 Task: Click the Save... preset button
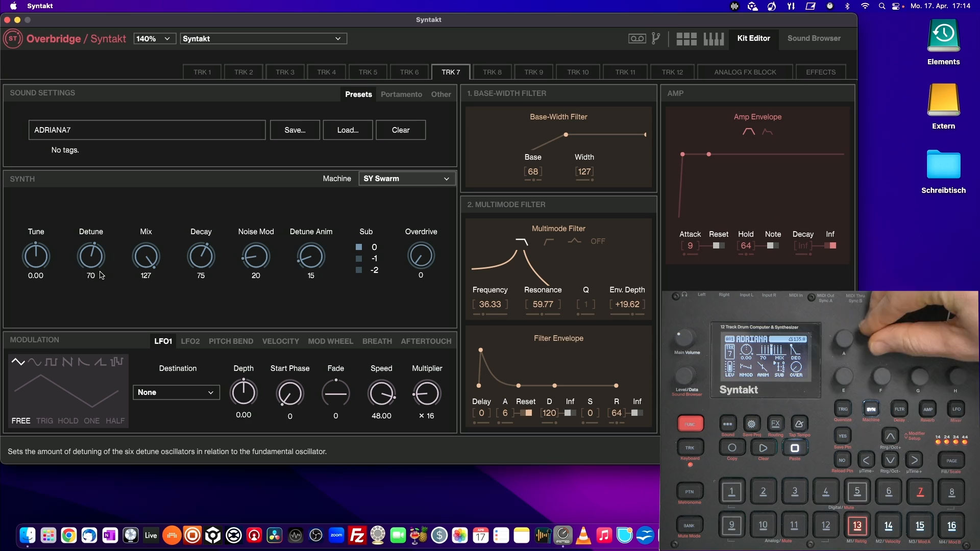tap(295, 130)
